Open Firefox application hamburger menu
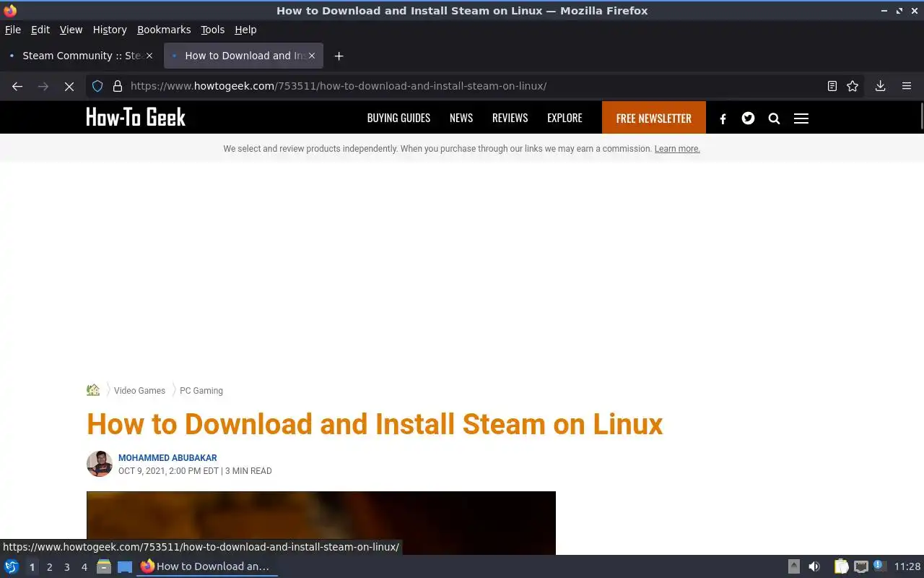924x578 pixels. point(907,86)
